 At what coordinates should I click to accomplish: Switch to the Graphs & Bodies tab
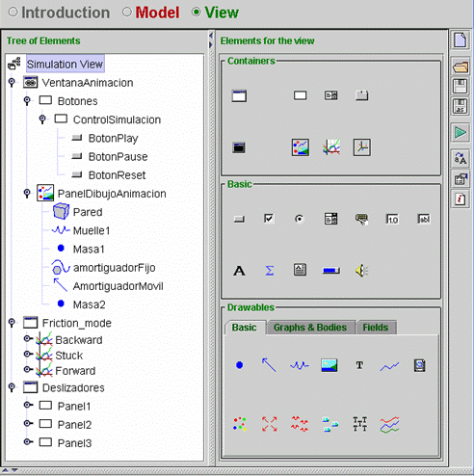click(x=310, y=328)
